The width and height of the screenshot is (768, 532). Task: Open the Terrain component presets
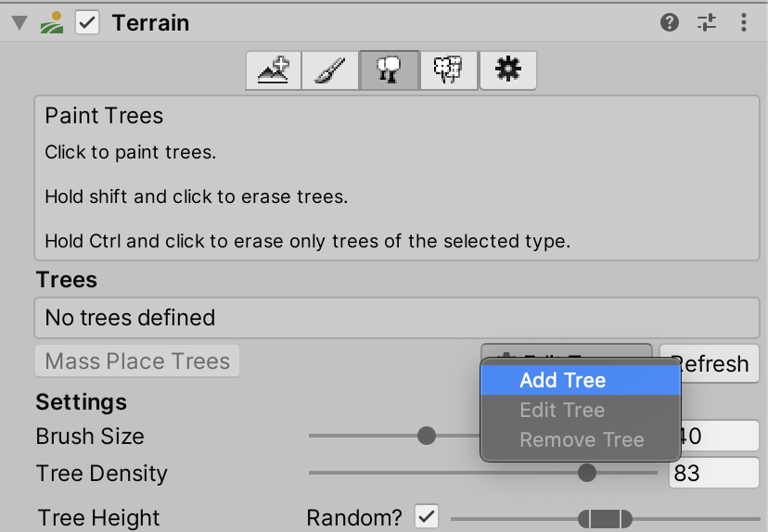click(x=707, y=23)
